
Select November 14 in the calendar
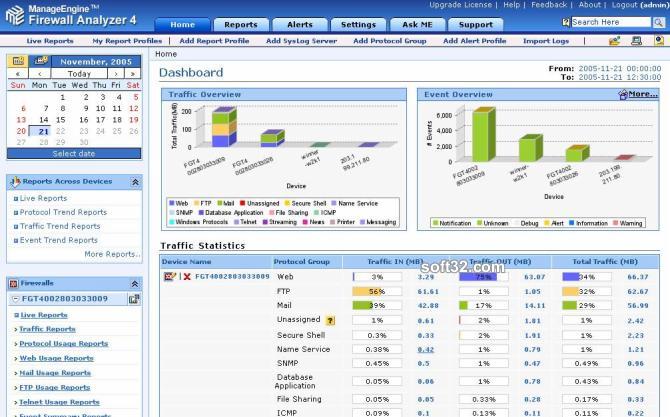tap(44, 120)
